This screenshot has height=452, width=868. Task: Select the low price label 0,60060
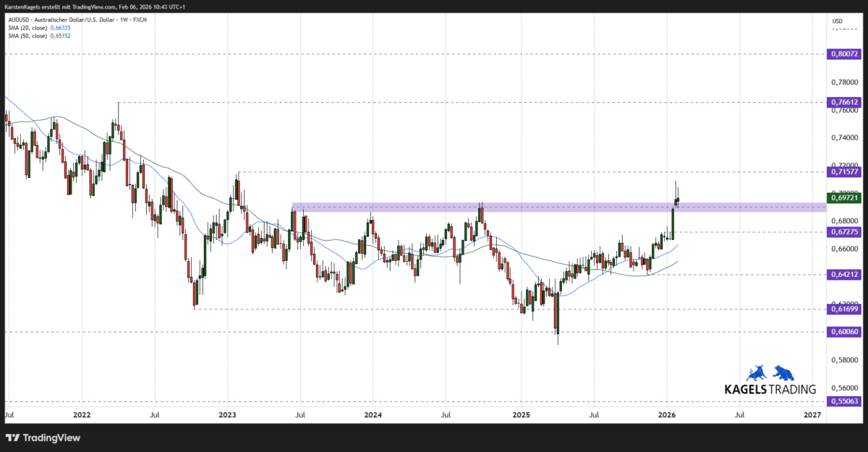click(x=843, y=332)
